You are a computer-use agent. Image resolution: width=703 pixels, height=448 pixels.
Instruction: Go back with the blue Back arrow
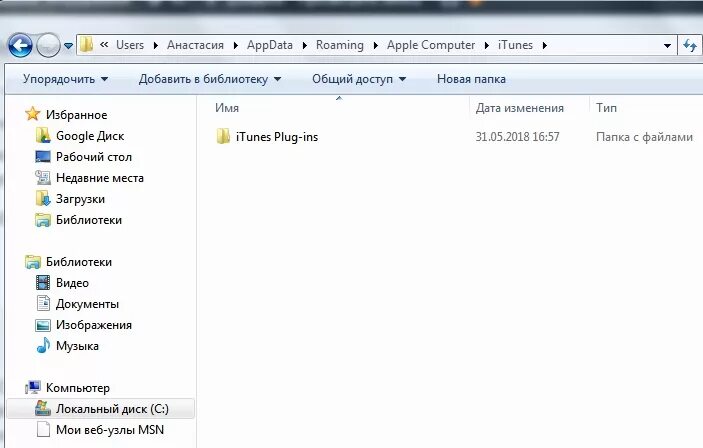(20, 45)
